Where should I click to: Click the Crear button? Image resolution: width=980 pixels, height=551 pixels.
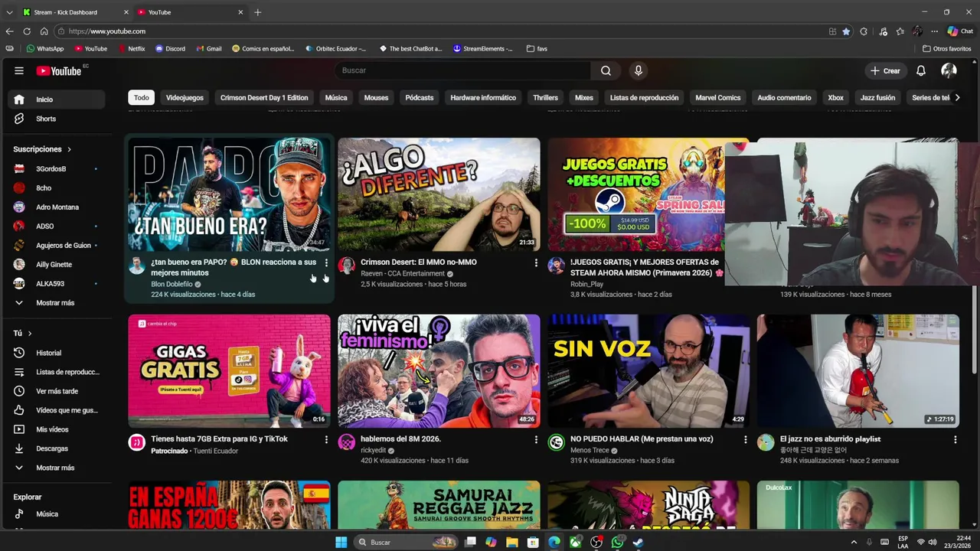[x=885, y=70]
